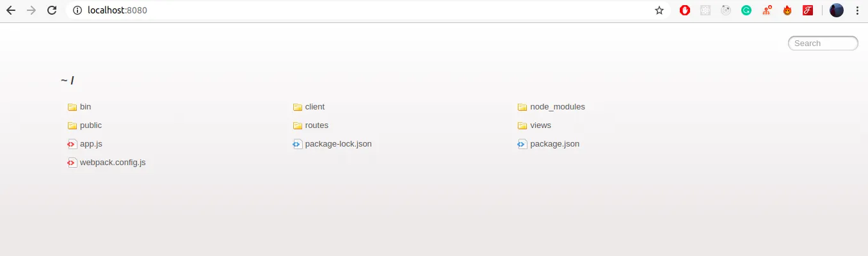Image resolution: width=868 pixels, height=256 pixels.
Task: Open the red stop-hand ad blocker extension
Action: coord(685,10)
